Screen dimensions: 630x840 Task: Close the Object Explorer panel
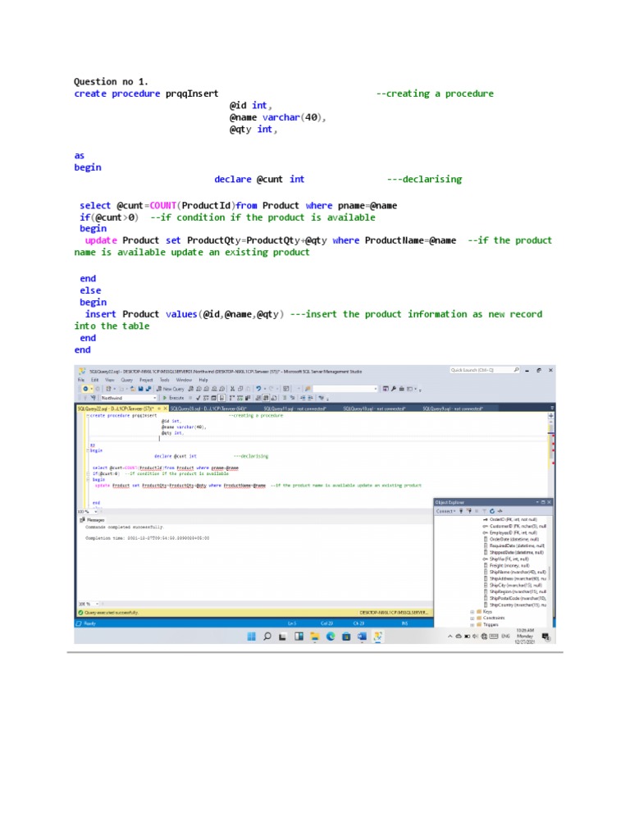[x=549, y=503]
